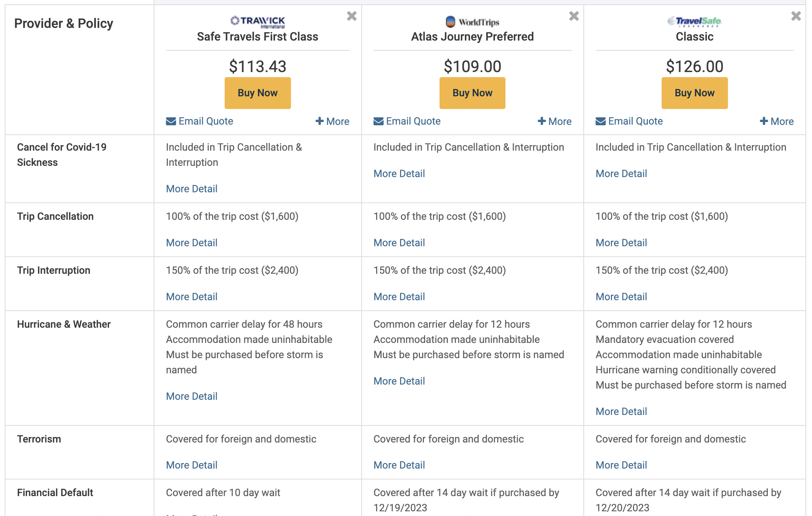Open Hurricane & Weather More Detail for TravelSafe
This screenshot has height=516, width=812.
tap(621, 411)
